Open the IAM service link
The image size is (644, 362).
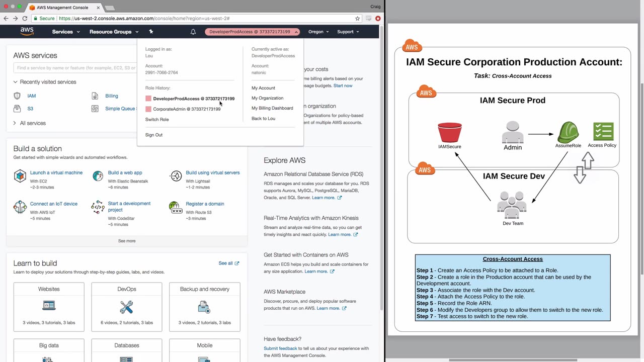[x=32, y=96]
